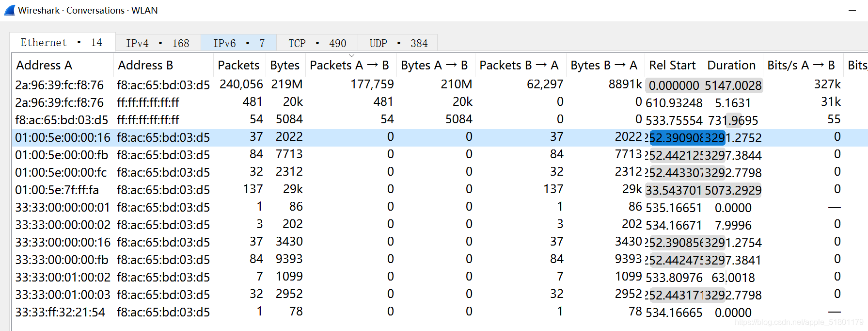
Task: Click the Wireshark shark fin title icon
Action: tap(10, 10)
